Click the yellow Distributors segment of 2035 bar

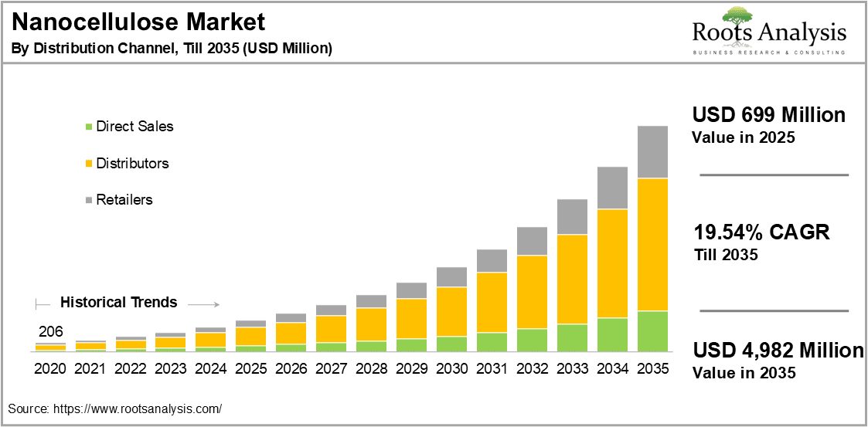click(652, 245)
